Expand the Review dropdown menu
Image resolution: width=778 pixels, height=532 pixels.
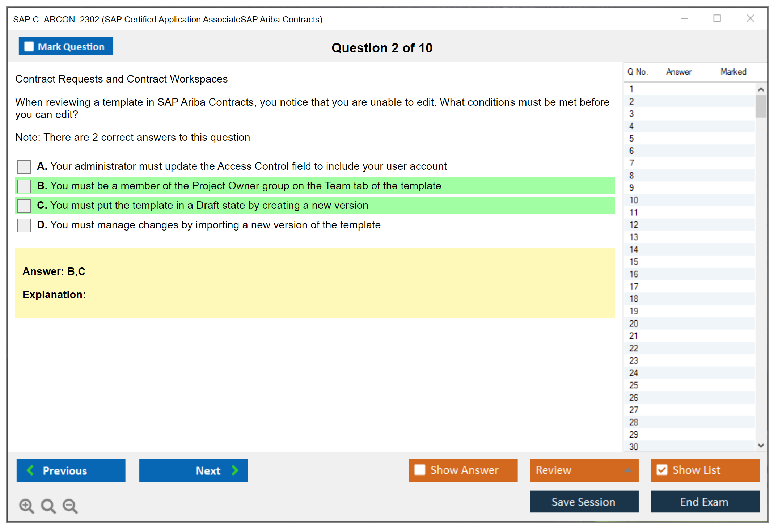[x=628, y=470]
